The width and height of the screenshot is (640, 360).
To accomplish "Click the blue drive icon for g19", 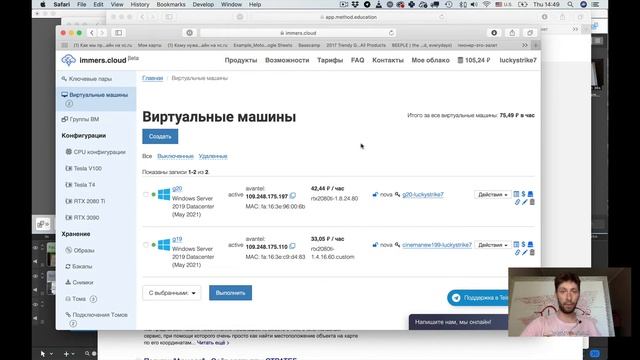I will [530, 244].
